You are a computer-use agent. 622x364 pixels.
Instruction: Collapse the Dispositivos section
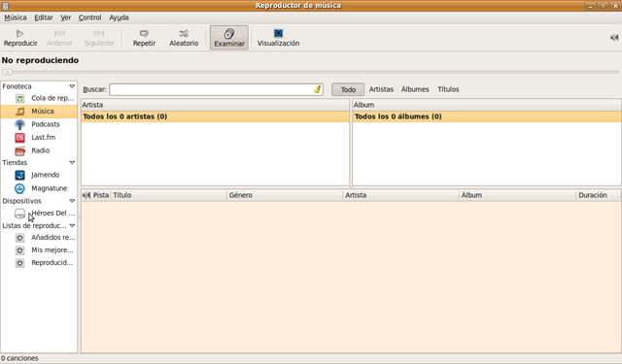click(x=72, y=201)
